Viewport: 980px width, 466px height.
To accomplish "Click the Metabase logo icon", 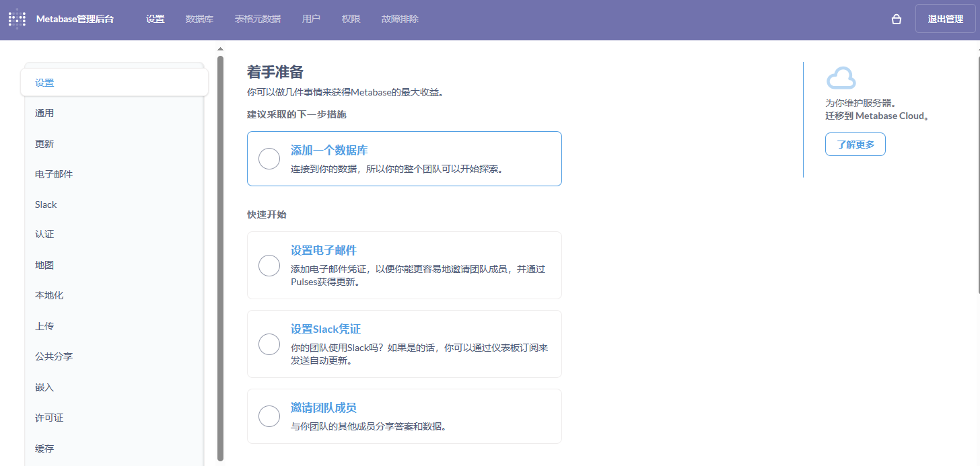I will coord(17,19).
